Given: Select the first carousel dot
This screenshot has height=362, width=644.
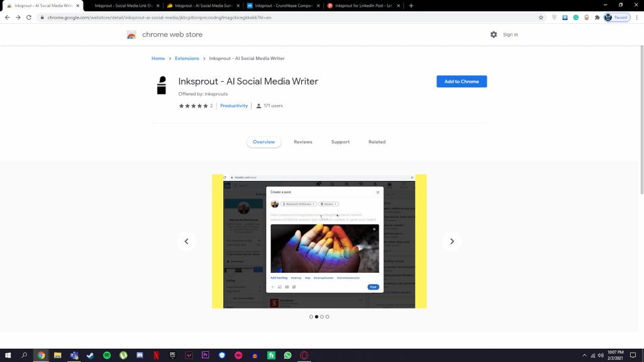Looking at the screenshot, I should [x=311, y=317].
